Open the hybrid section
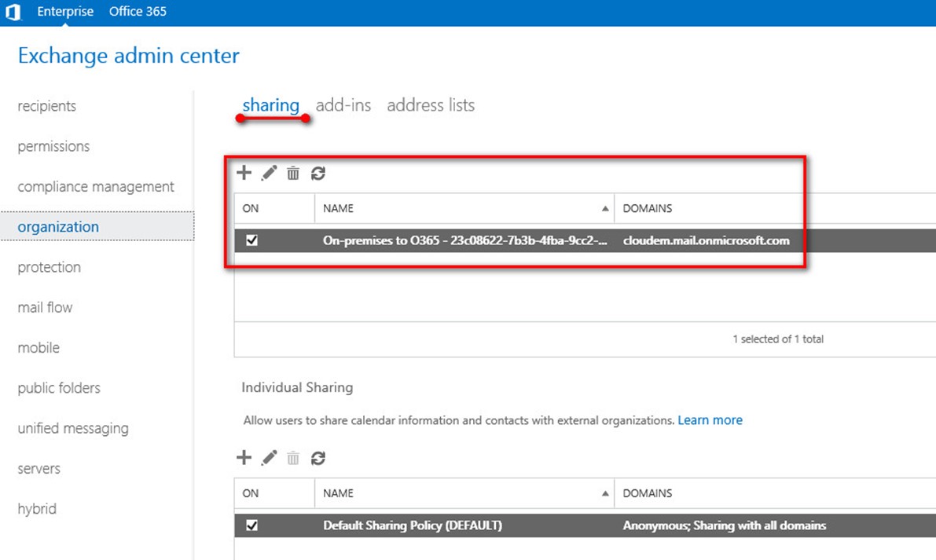 pyautogui.click(x=37, y=509)
